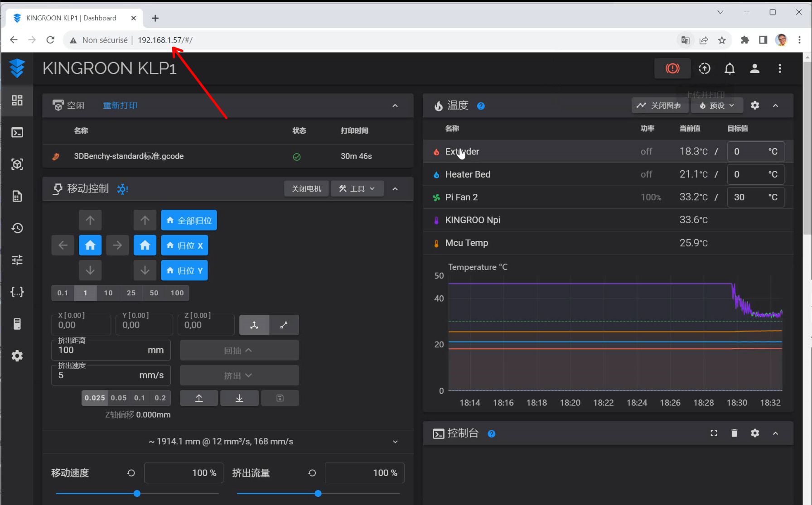Toggle absolute positioning mode button
Image resolution: width=812 pixels, height=505 pixels.
(x=254, y=325)
